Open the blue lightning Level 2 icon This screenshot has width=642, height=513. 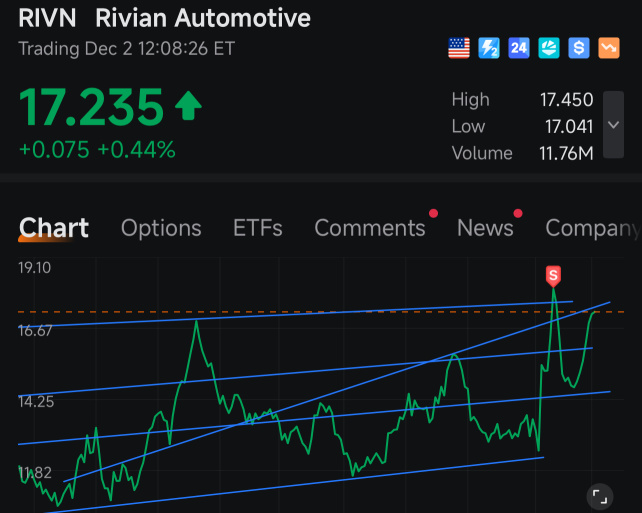click(489, 48)
